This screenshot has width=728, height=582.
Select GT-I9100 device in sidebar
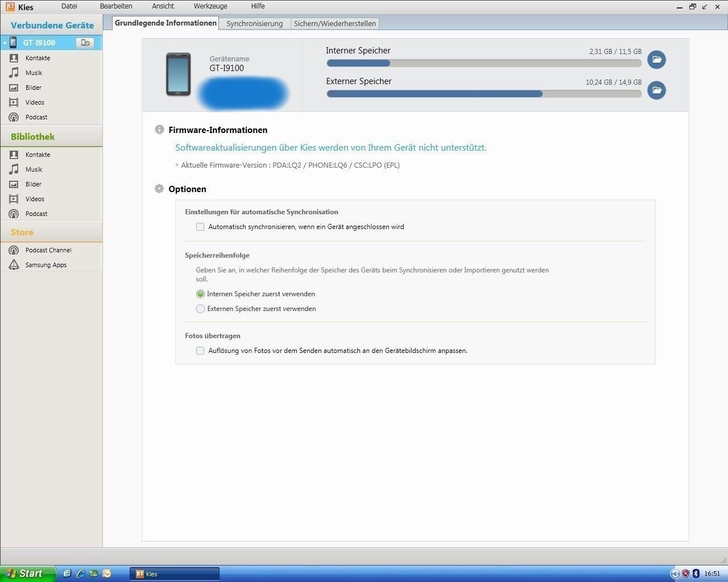click(51, 43)
